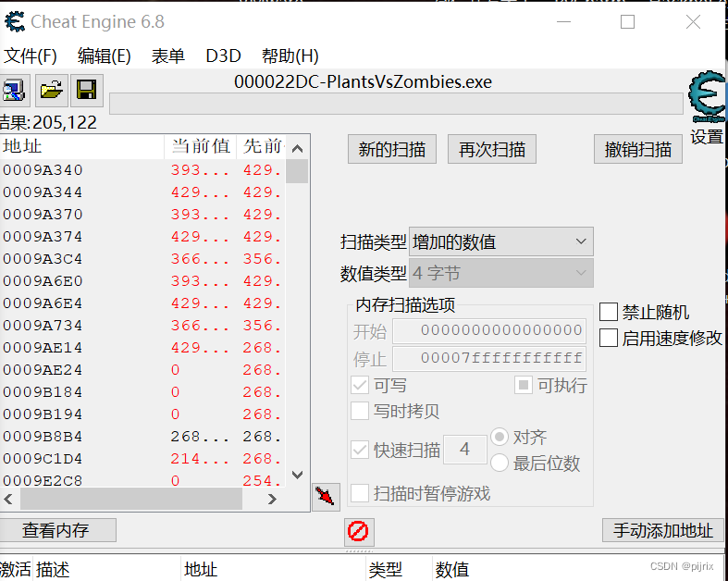Open the D3D menu
728x581 pixels.
[x=223, y=56]
